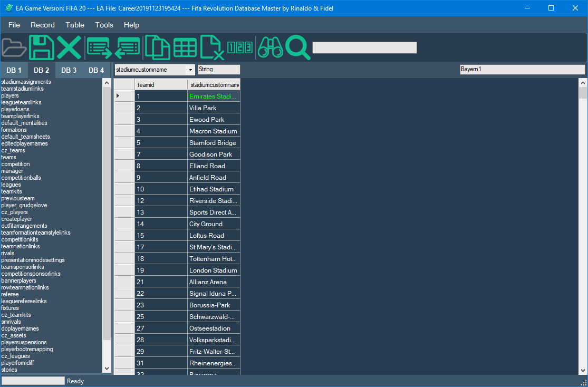Click the Ostseestadion cell
The height and width of the screenshot is (387, 588).
coord(214,328)
